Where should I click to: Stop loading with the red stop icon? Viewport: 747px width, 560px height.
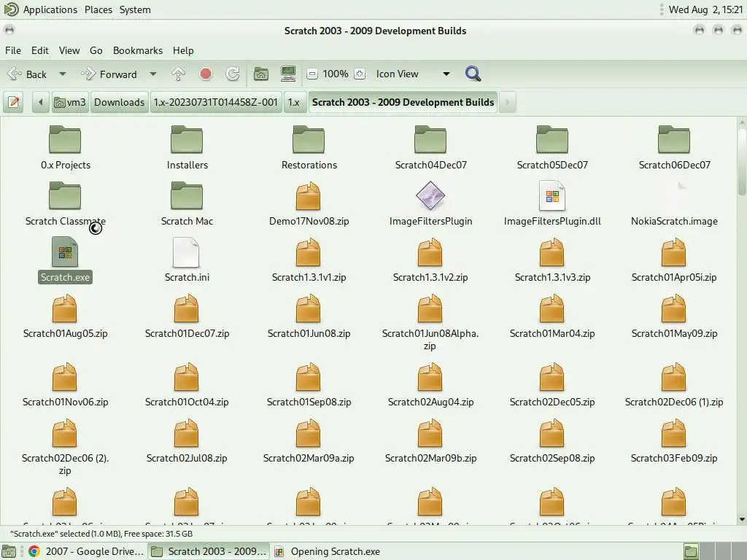pyautogui.click(x=206, y=74)
